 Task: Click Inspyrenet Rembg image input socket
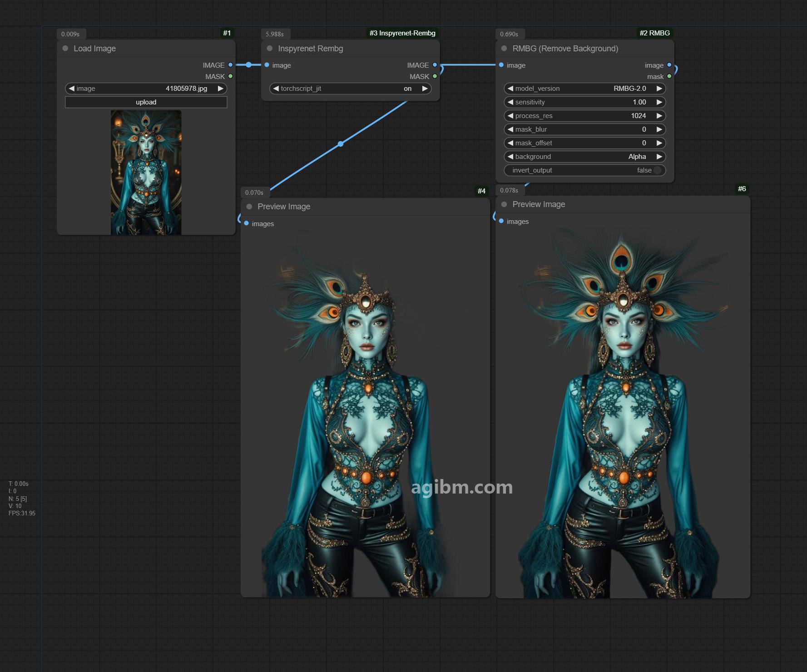coord(267,65)
